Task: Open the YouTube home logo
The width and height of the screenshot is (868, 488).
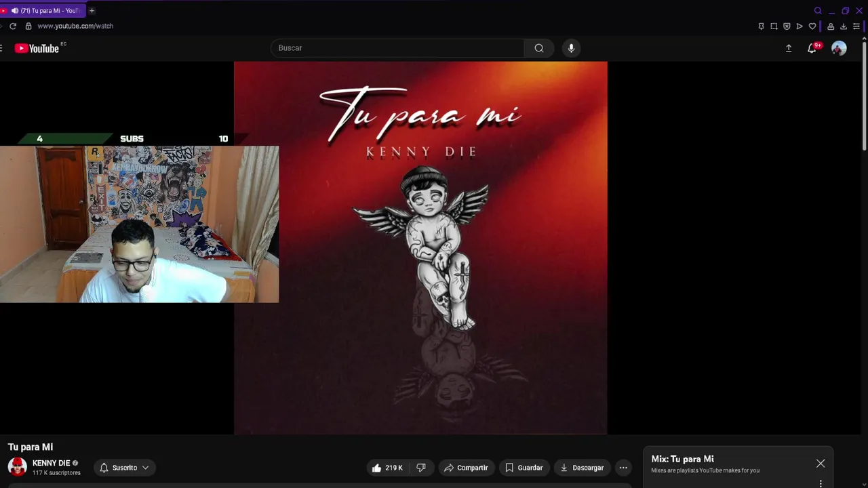Action: 37,48
